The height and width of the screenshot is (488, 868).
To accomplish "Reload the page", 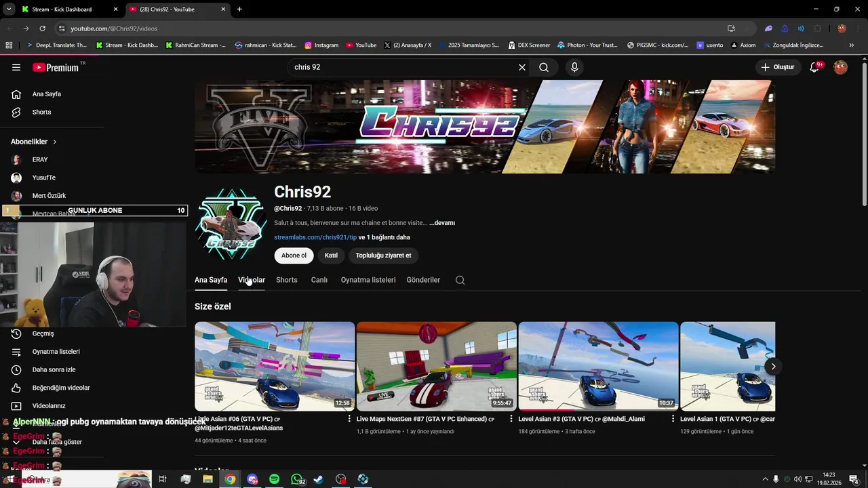I will 42,28.
